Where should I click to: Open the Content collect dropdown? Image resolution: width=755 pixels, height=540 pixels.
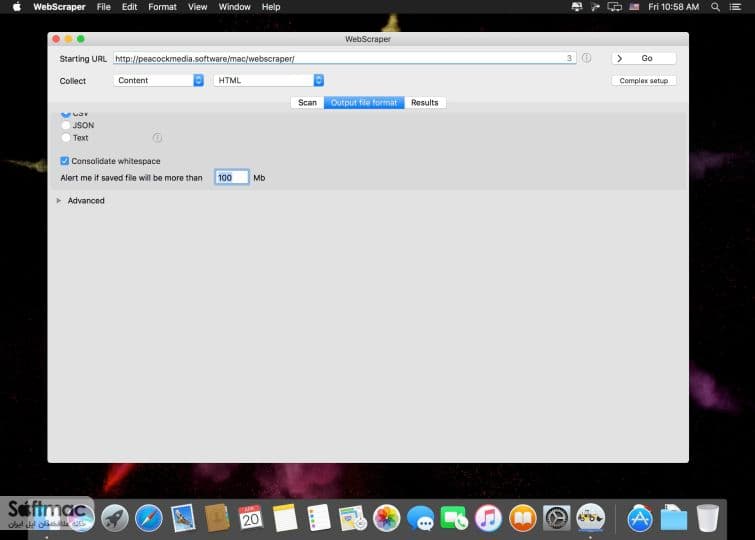click(159, 80)
